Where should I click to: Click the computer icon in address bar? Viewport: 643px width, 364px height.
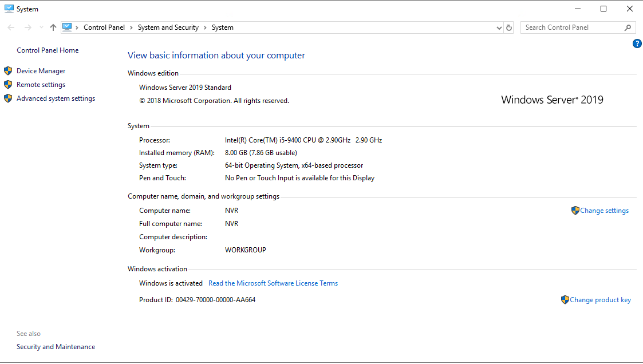pos(67,27)
